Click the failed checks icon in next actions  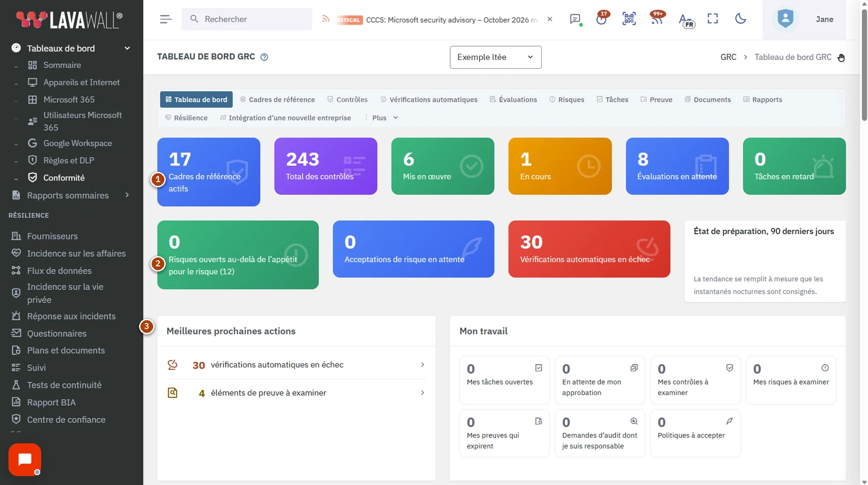coord(173,365)
